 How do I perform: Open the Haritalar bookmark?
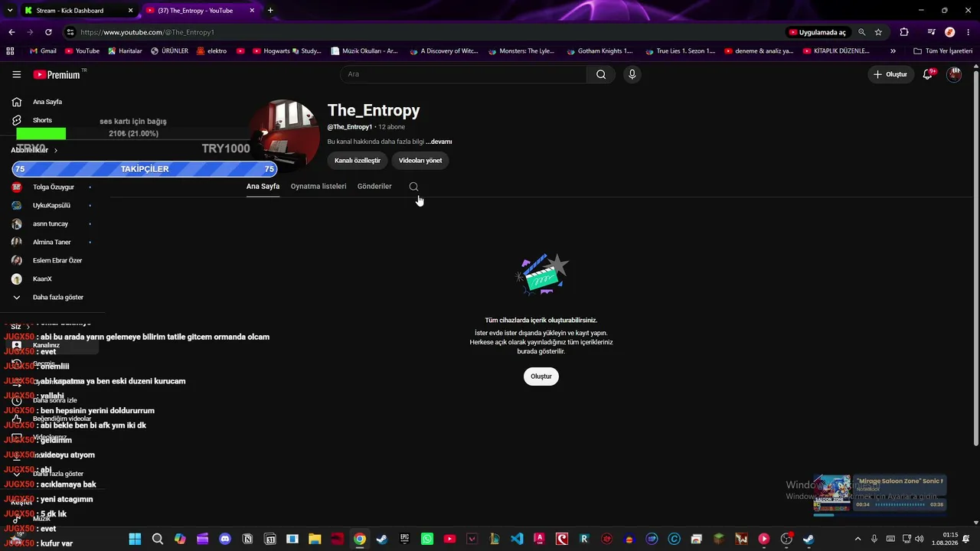click(125, 51)
